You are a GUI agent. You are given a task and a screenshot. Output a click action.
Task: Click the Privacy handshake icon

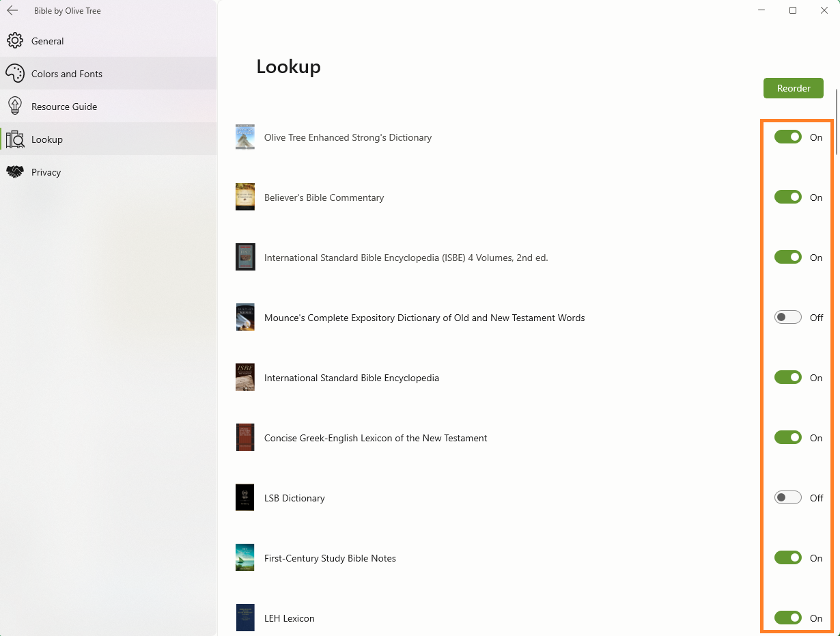click(x=15, y=172)
